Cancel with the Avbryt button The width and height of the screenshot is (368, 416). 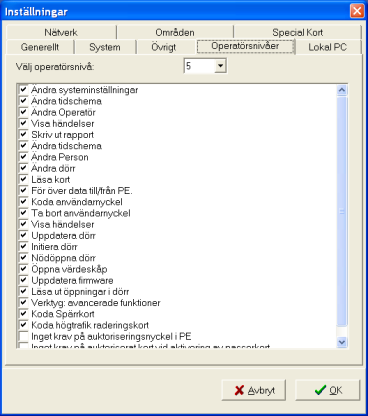(x=254, y=390)
